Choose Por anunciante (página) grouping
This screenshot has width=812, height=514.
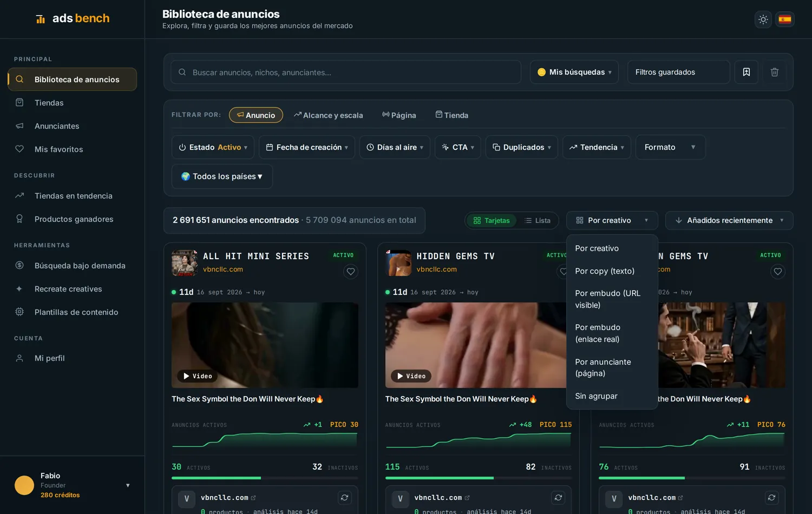pos(612,368)
